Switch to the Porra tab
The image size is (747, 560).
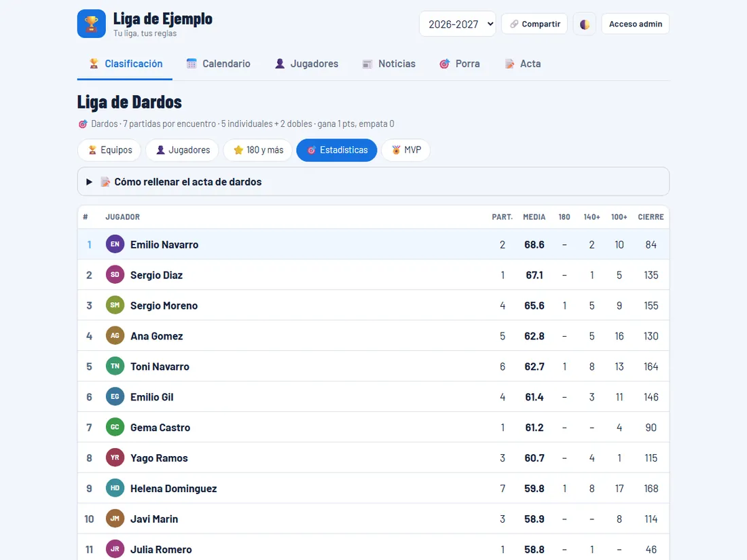pyautogui.click(x=459, y=64)
